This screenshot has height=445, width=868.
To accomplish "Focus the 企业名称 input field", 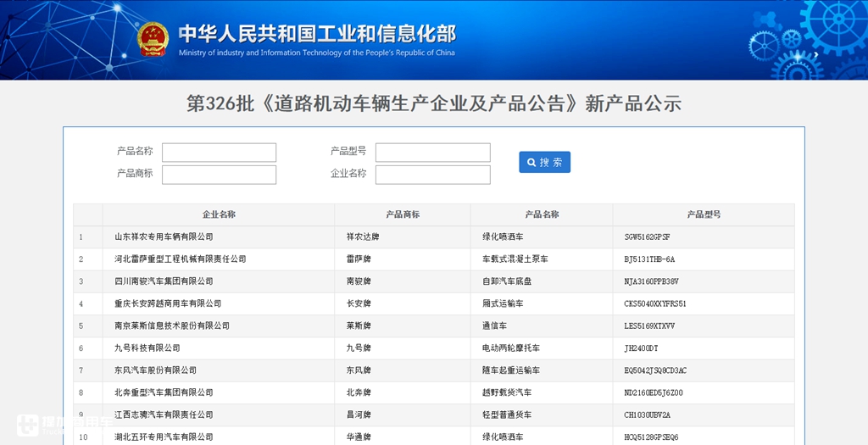I will (433, 175).
